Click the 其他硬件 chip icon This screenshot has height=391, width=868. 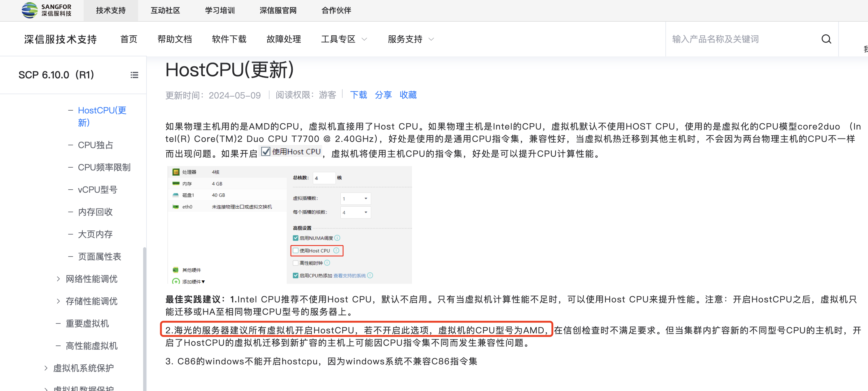pyautogui.click(x=176, y=270)
